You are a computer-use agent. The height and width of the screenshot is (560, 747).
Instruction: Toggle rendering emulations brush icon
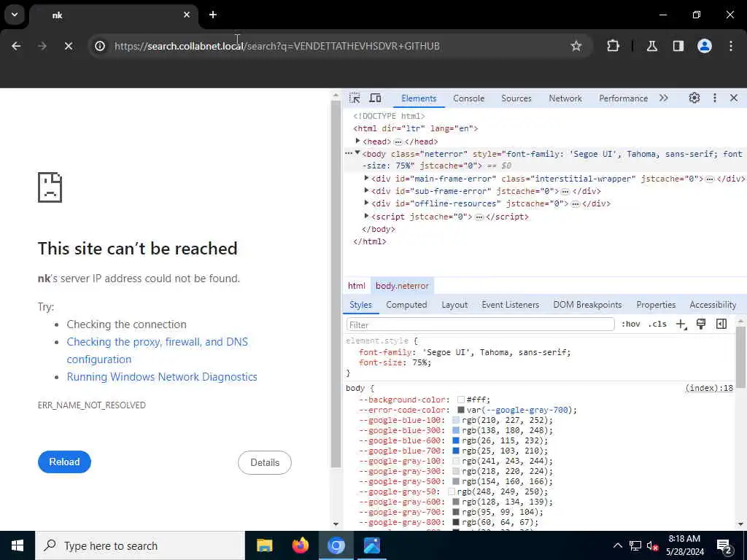point(701,324)
